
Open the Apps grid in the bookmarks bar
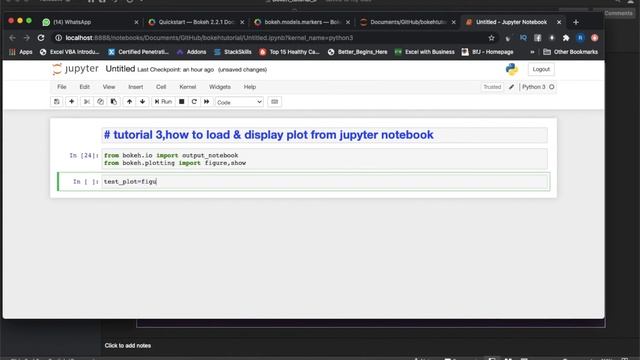click(x=20, y=52)
